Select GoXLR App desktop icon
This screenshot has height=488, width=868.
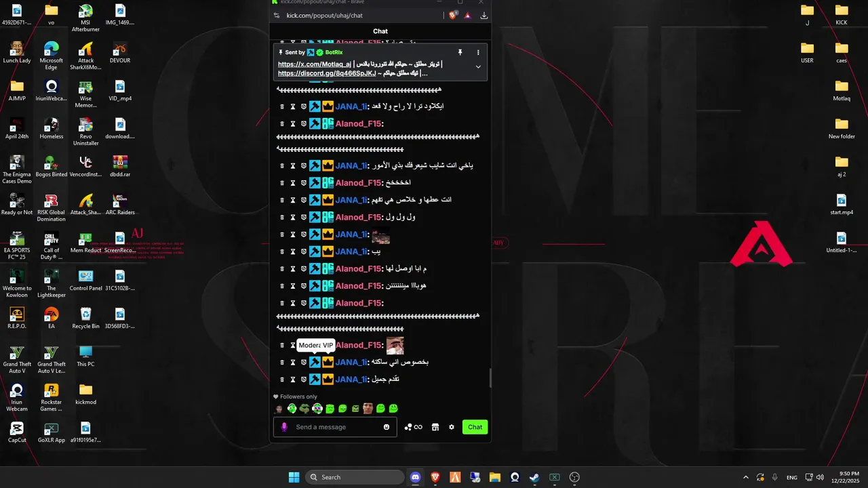52,432
